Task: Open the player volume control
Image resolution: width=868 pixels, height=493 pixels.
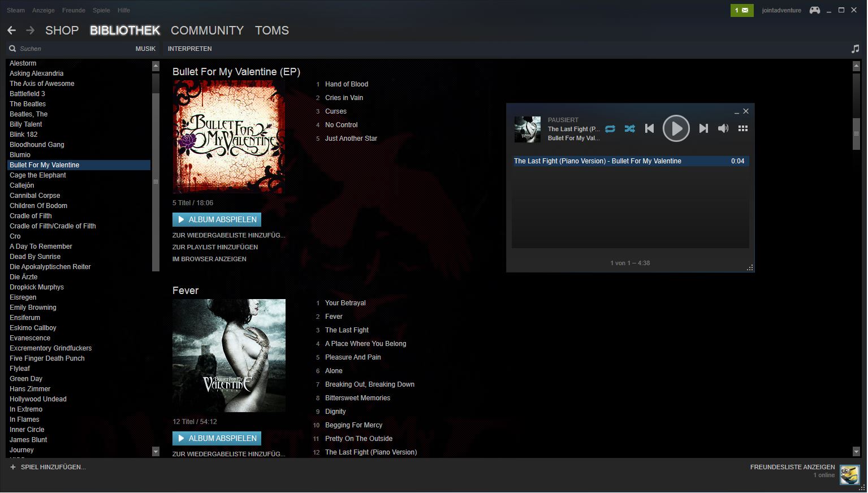Action: click(723, 129)
